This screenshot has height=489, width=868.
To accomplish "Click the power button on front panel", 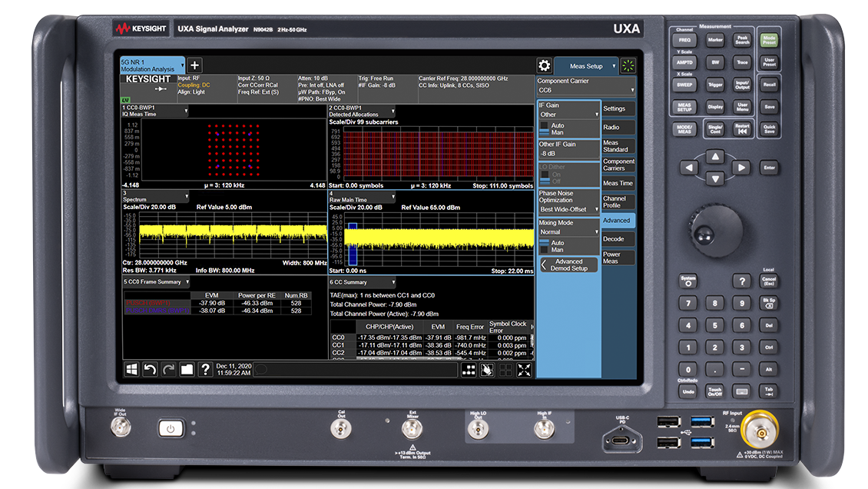I will click(x=171, y=428).
